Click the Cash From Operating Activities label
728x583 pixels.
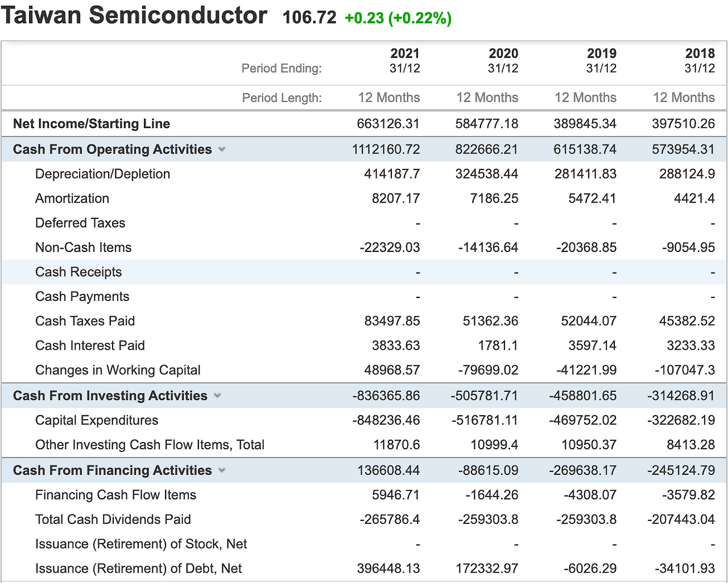(113, 150)
